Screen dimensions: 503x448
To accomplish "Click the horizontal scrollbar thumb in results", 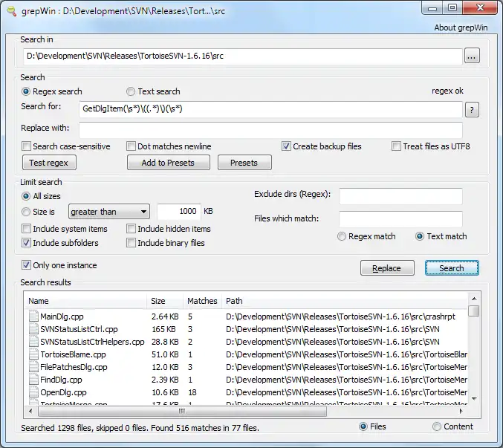I will click(182, 411).
